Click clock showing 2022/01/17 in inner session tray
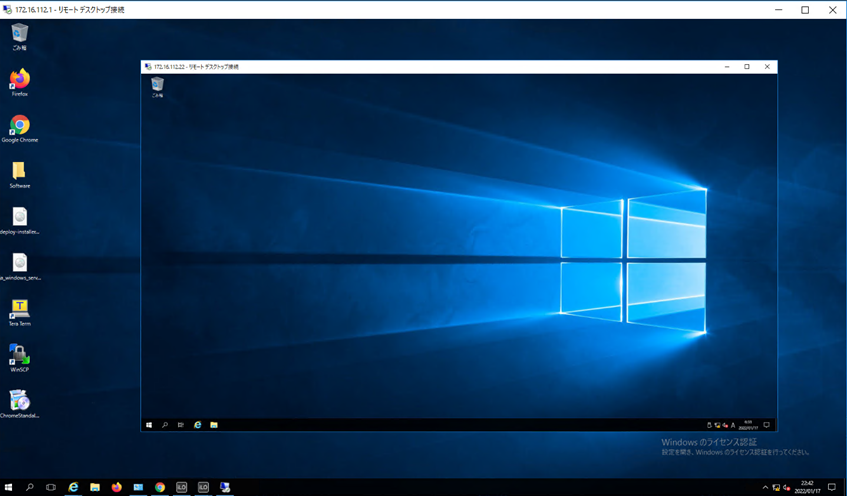This screenshot has width=847, height=496. tap(748, 425)
